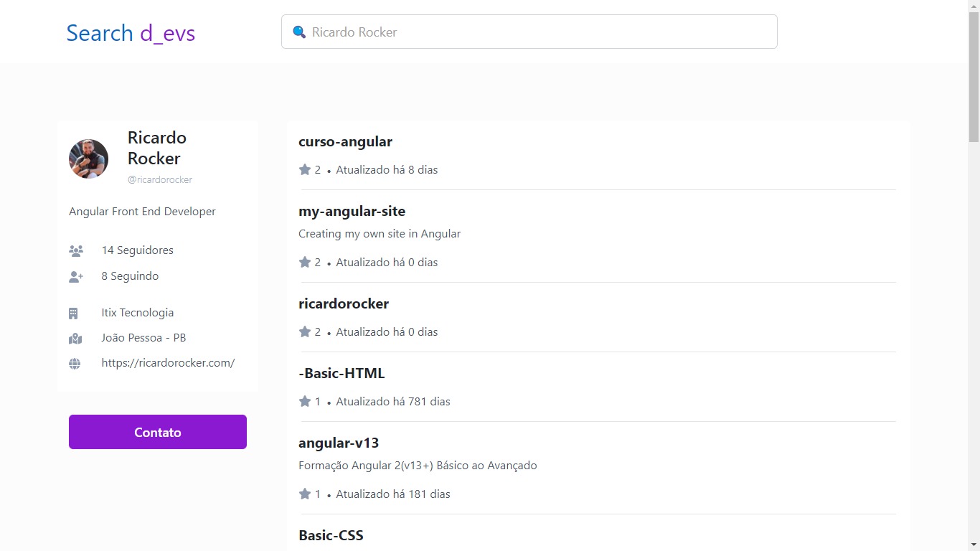
Task: Click Ricardo Rocker's profile picture
Action: tap(88, 159)
